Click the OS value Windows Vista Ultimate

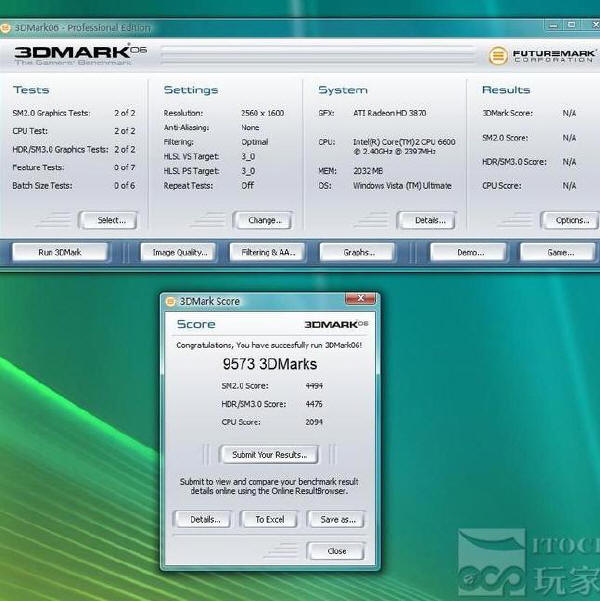(x=402, y=186)
